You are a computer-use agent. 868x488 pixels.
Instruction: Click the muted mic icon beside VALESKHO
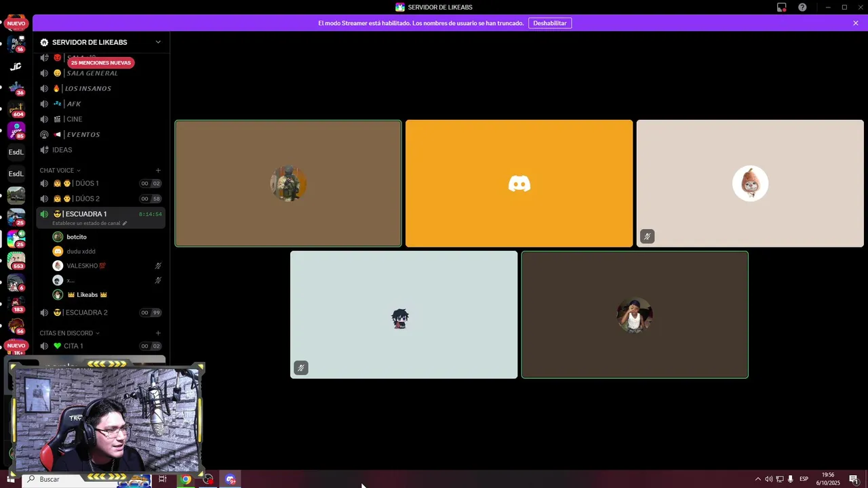click(x=158, y=266)
